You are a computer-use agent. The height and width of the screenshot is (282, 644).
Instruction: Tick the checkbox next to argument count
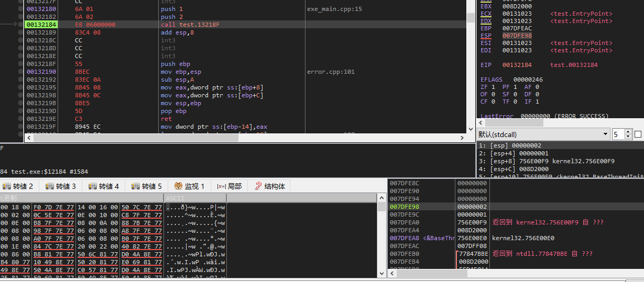[x=638, y=134]
